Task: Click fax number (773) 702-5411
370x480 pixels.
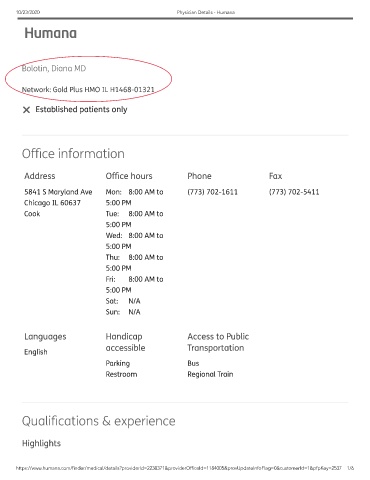Action: [x=294, y=192]
